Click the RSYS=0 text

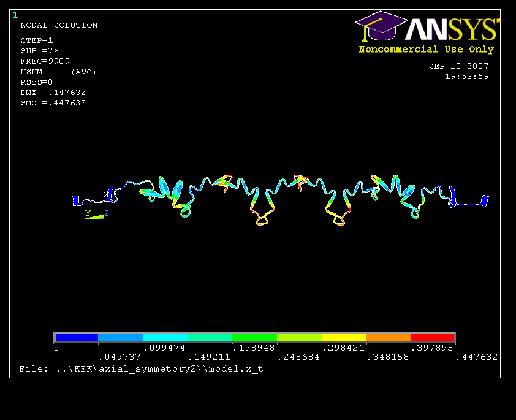(37, 82)
